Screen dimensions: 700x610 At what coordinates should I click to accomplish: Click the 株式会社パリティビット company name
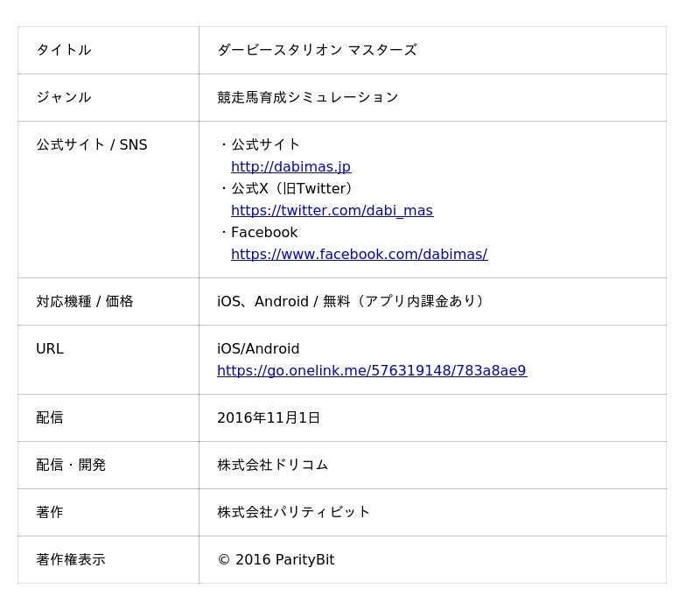[x=293, y=512]
